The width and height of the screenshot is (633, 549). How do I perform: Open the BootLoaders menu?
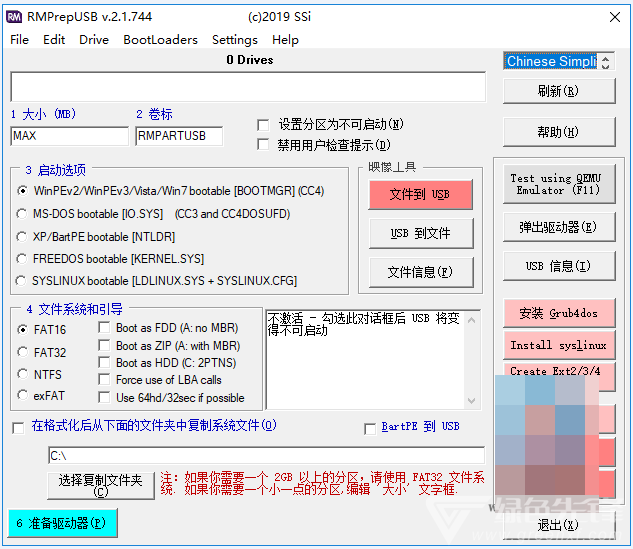coord(160,40)
